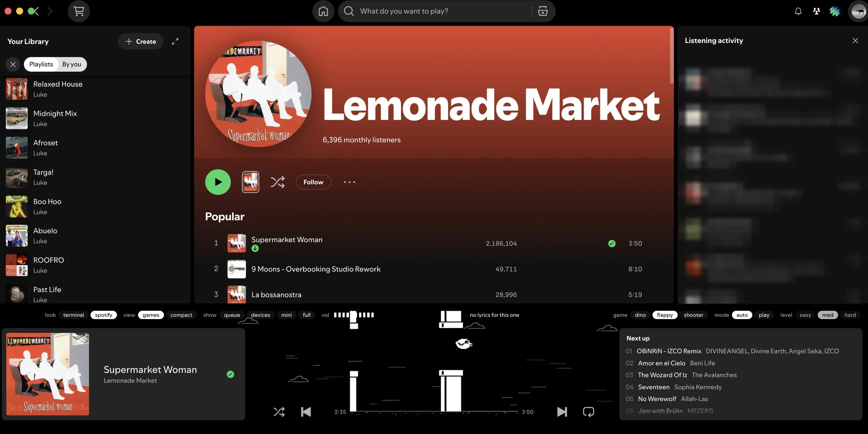The width and height of the screenshot is (868, 434).
Task: Set level to hard
Action: 850,315
